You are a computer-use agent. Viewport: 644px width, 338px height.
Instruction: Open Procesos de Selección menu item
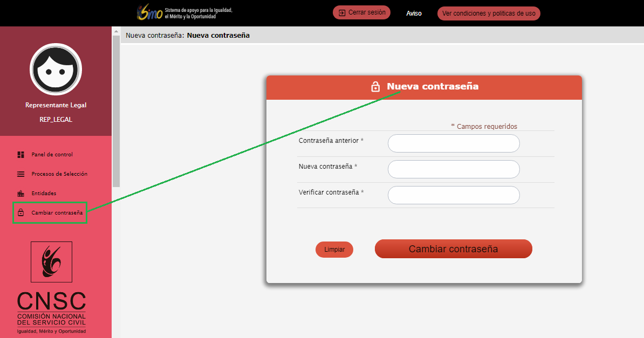point(59,174)
